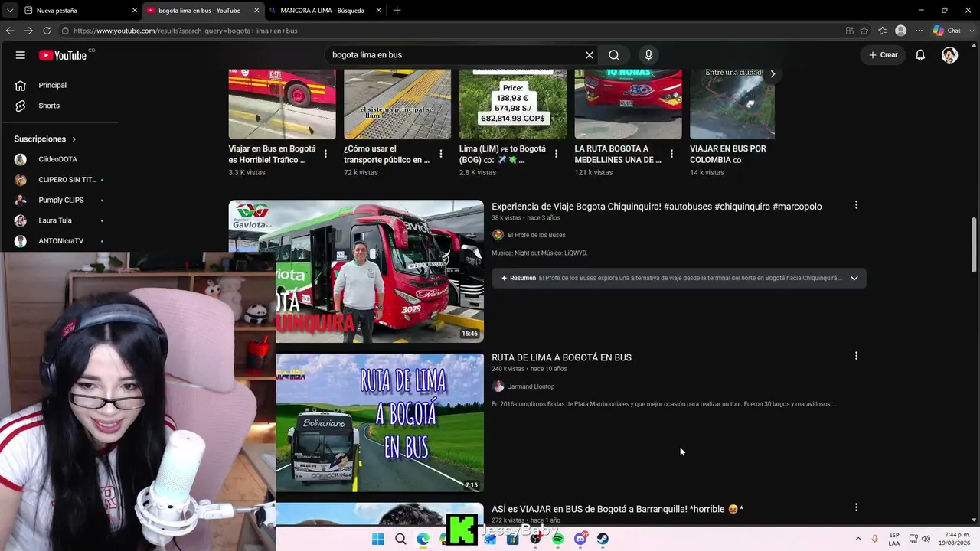Screen dimensions: 980x551
Task: Close the 'Nueva pestaña' tab
Action: tap(135, 11)
